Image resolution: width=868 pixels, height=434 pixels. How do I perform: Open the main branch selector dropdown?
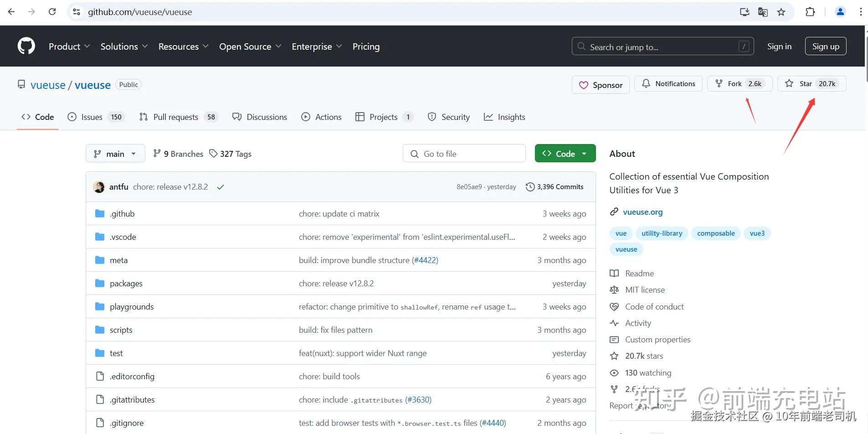coord(115,154)
